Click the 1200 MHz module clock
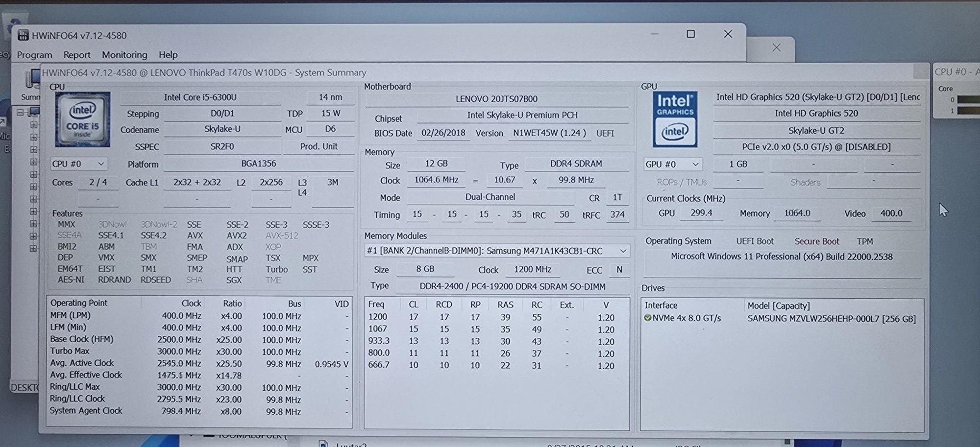 pos(533,269)
